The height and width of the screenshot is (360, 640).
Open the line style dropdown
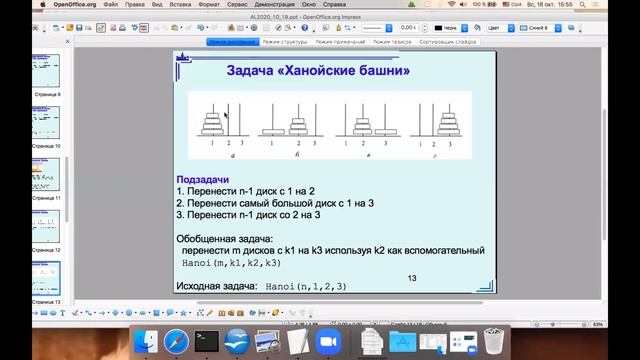389,28
